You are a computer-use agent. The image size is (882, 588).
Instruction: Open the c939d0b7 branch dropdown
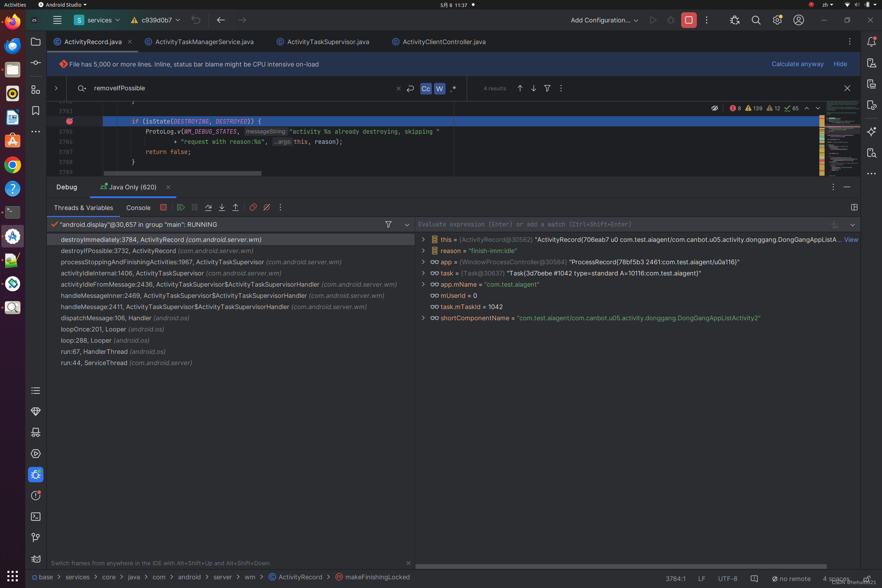156,20
